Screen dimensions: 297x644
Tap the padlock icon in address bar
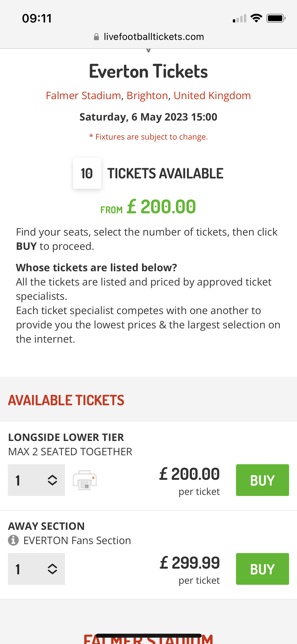tap(96, 37)
